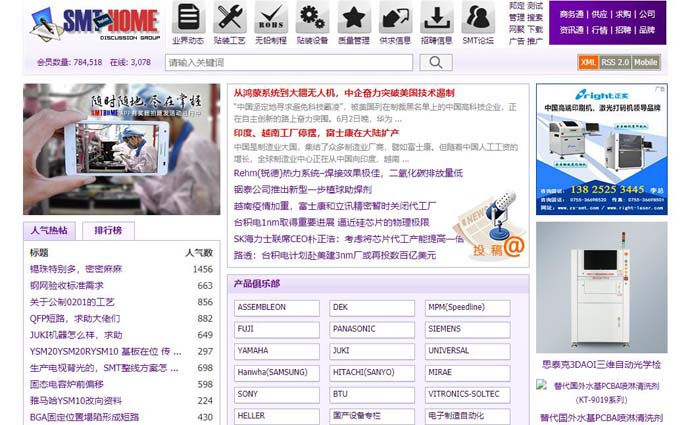Open headline 从鸿蒙系统到大疆无人机
Viewport: 690px width, 425px height.
point(344,93)
